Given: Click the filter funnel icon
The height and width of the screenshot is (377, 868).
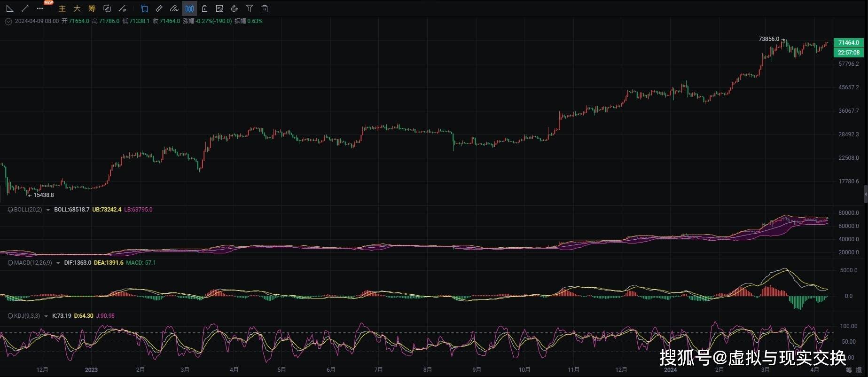Looking at the screenshot, I should point(250,8).
